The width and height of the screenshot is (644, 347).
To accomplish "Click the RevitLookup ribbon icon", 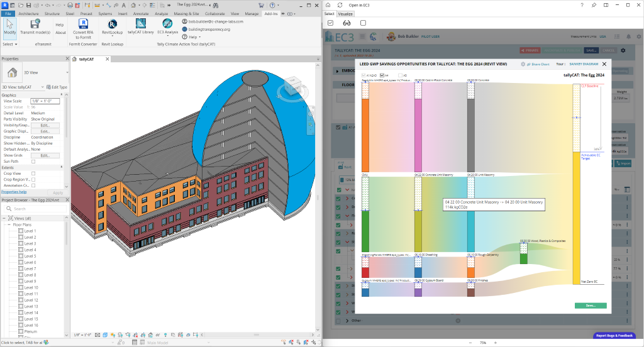I will click(x=113, y=25).
